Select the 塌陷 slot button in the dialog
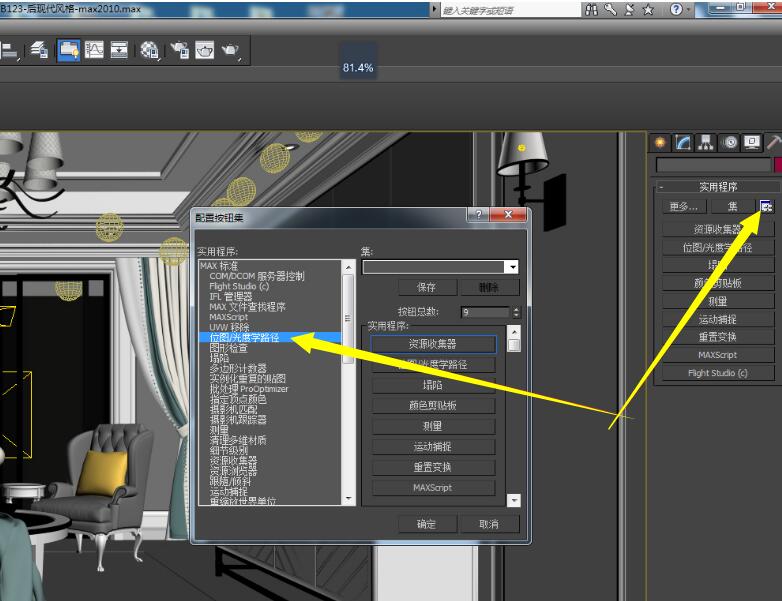 (433, 385)
